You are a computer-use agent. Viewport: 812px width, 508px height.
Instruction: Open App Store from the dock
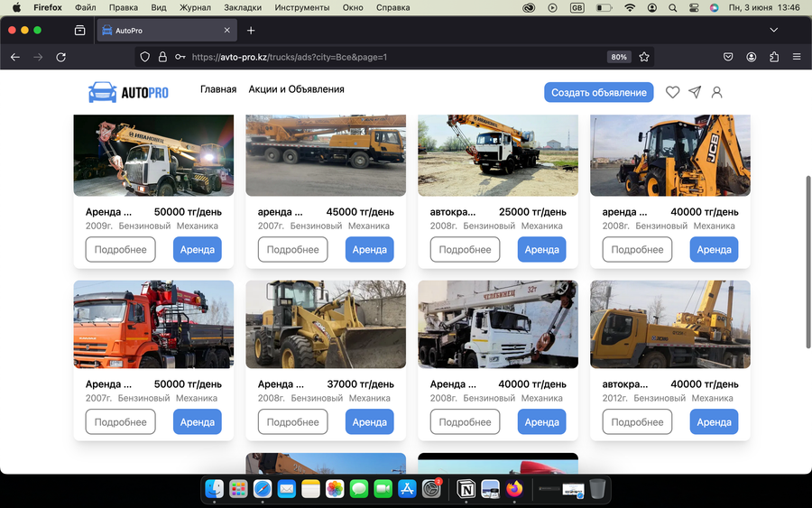[407, 488]
